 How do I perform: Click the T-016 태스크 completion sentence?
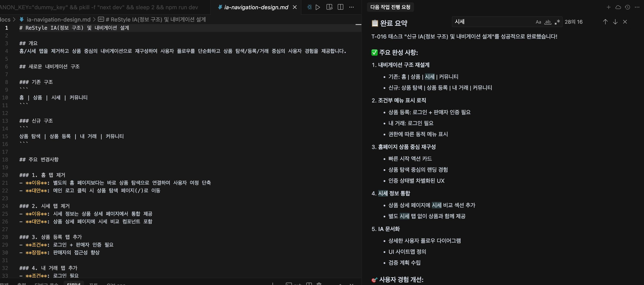pyautogui.click(x=464, y=36)
